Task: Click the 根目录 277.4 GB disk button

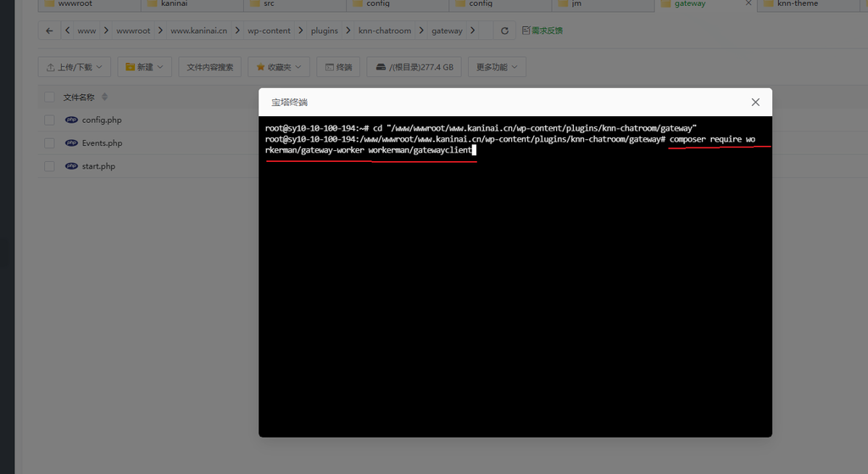Action: click(x=414, y=67)
